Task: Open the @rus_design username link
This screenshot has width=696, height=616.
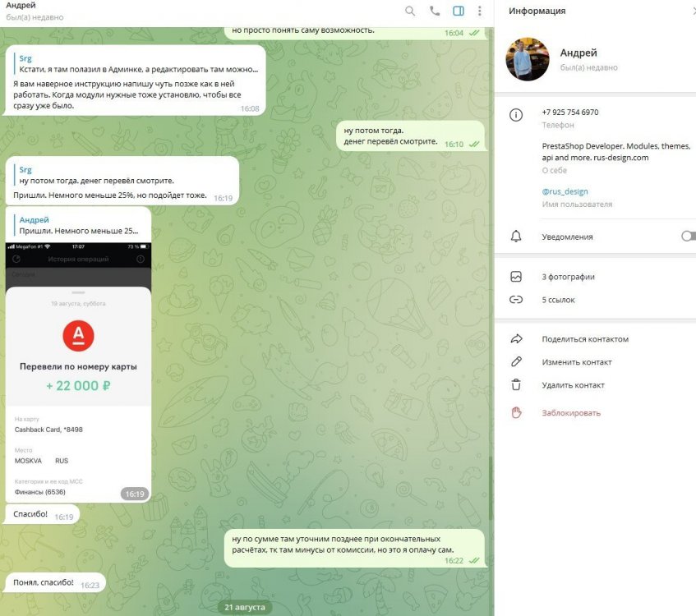Action: tap(565, 191)
